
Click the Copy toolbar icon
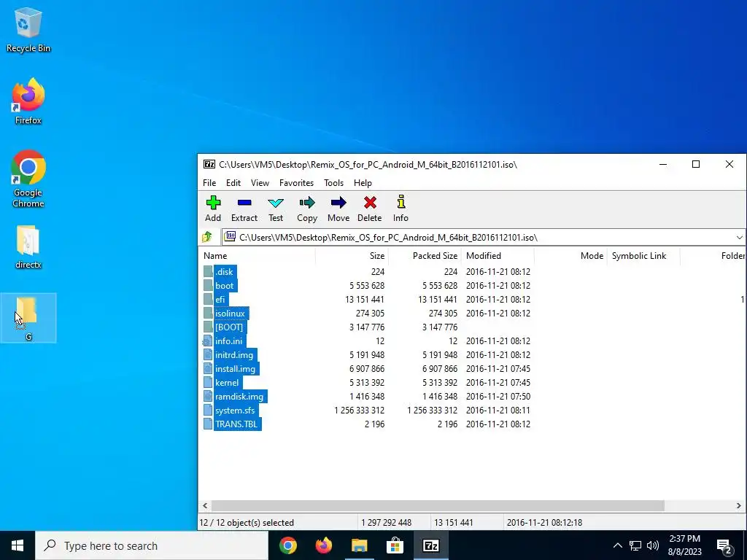[x=307, y=209]
